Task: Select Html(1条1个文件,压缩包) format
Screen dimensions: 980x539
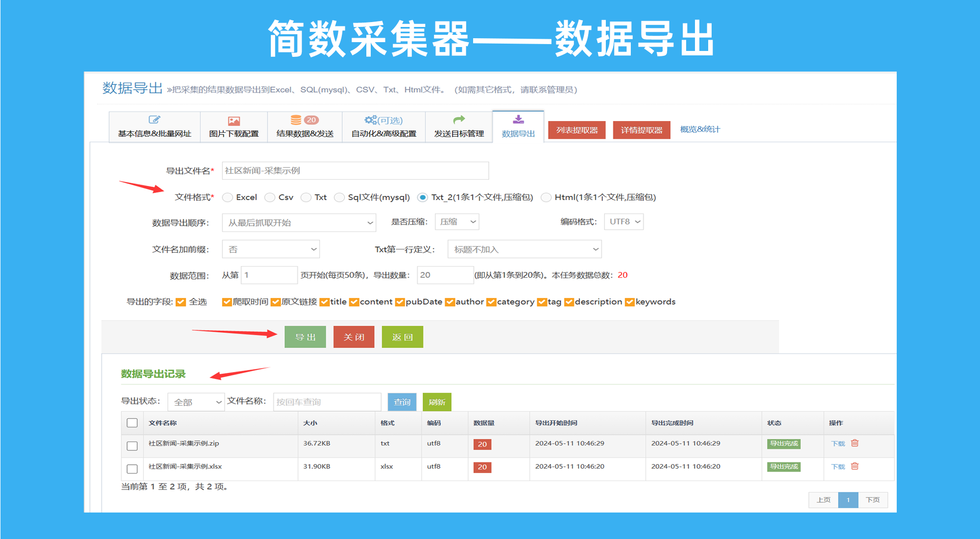Action: tap(546, 197)
